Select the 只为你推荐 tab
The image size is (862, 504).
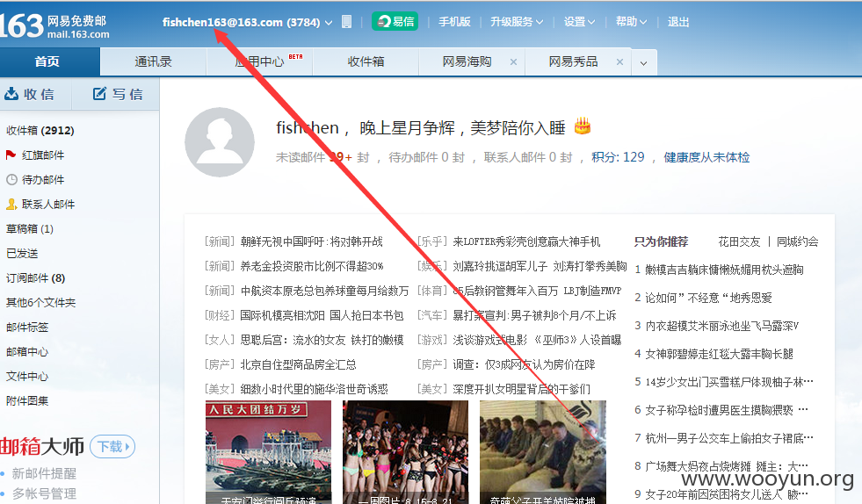pyautogui.click(x=661, y=241)
